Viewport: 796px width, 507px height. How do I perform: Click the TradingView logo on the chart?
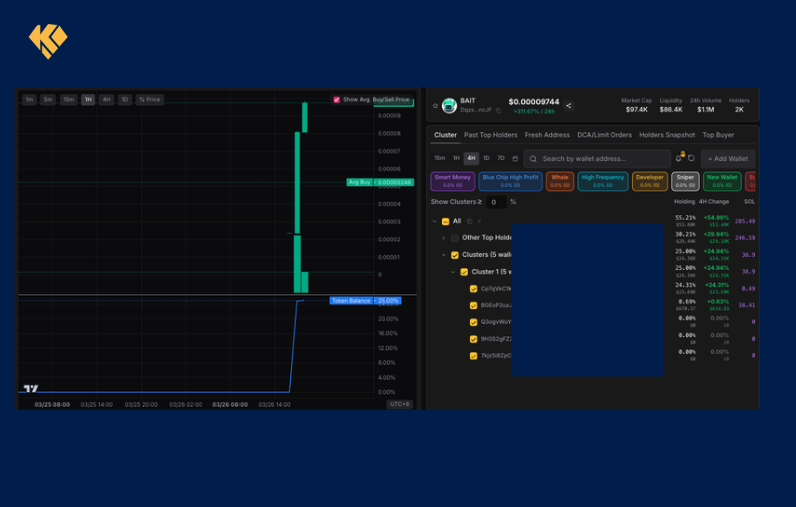pos(30,389)
